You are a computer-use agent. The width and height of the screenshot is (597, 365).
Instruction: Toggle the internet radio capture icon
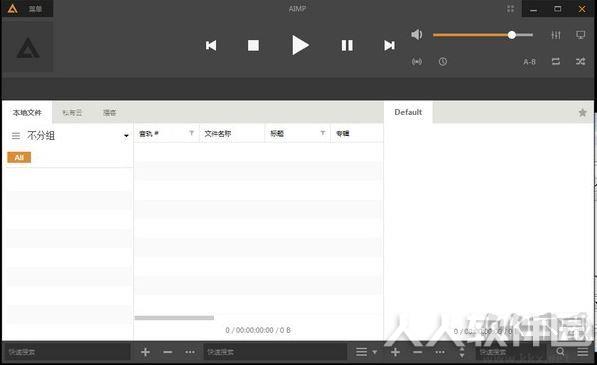417,61
